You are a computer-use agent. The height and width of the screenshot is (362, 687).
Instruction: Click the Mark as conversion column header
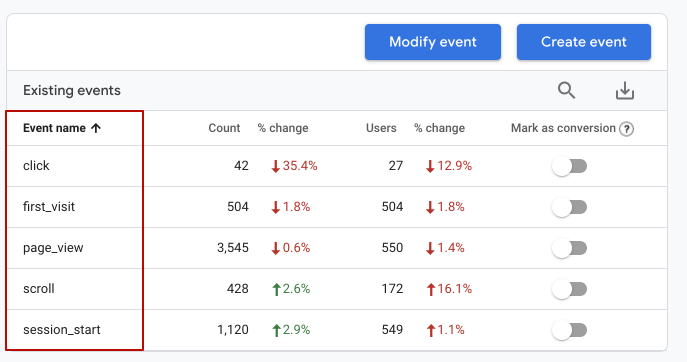[563, 128]
